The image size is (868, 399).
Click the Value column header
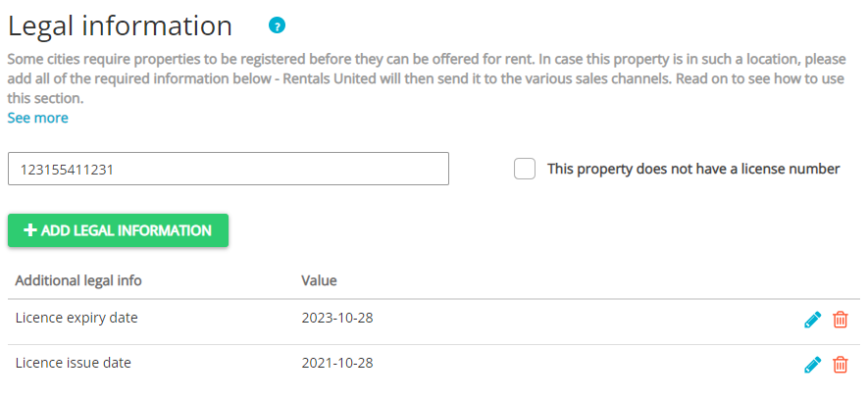pos(319,280)
